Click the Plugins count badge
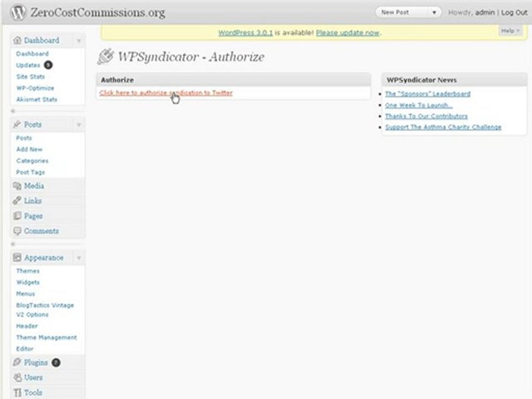This screenshot has height=399, width=532. (56, 362)
